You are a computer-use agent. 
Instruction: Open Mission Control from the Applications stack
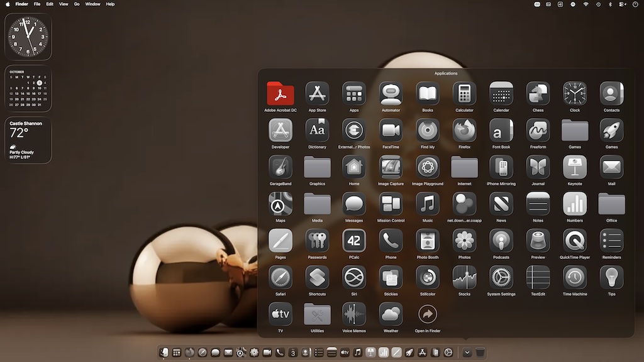coord(391,204)
